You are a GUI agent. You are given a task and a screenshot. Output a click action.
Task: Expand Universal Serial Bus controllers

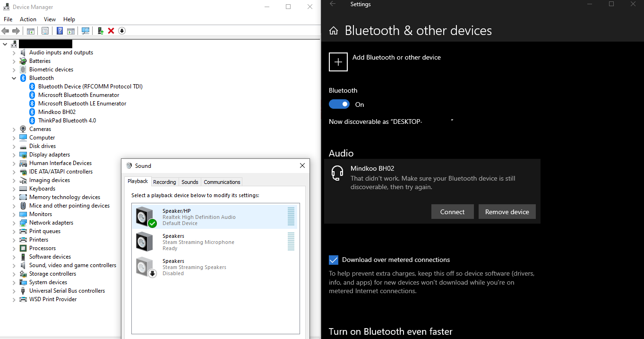14,291
